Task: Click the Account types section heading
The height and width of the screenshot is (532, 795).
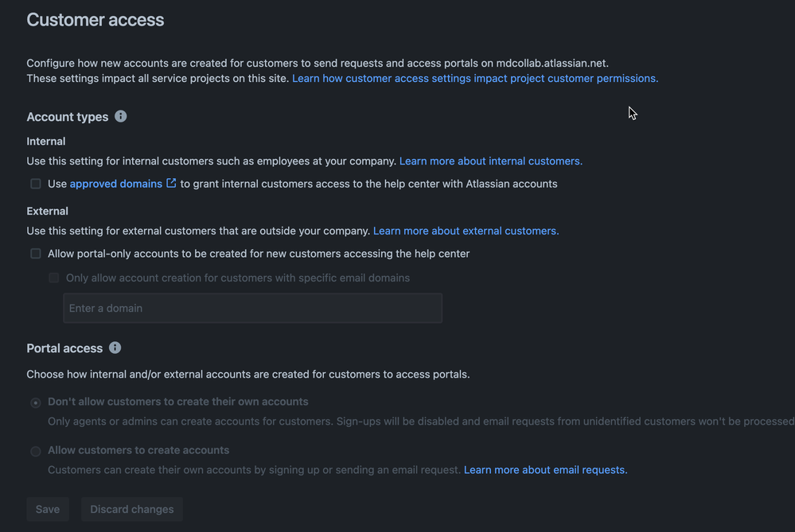Action: coord(68,117)
